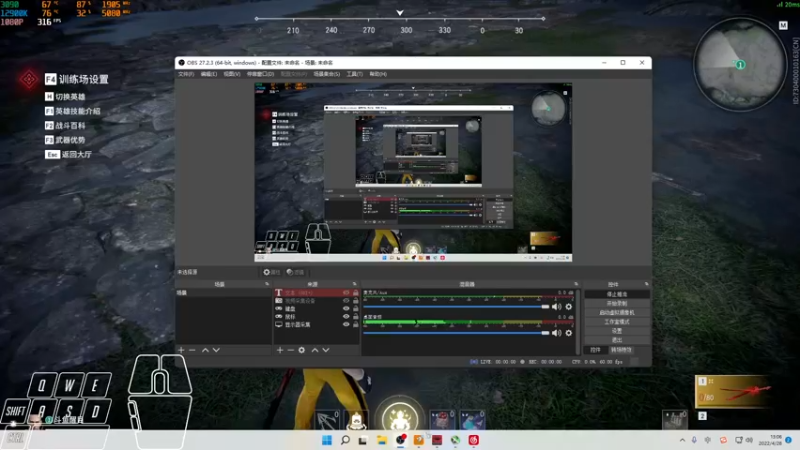Enable 工作室模式 button
This screenshot has height=450, width=800.
pyautogui.click(x=617, y=322)
